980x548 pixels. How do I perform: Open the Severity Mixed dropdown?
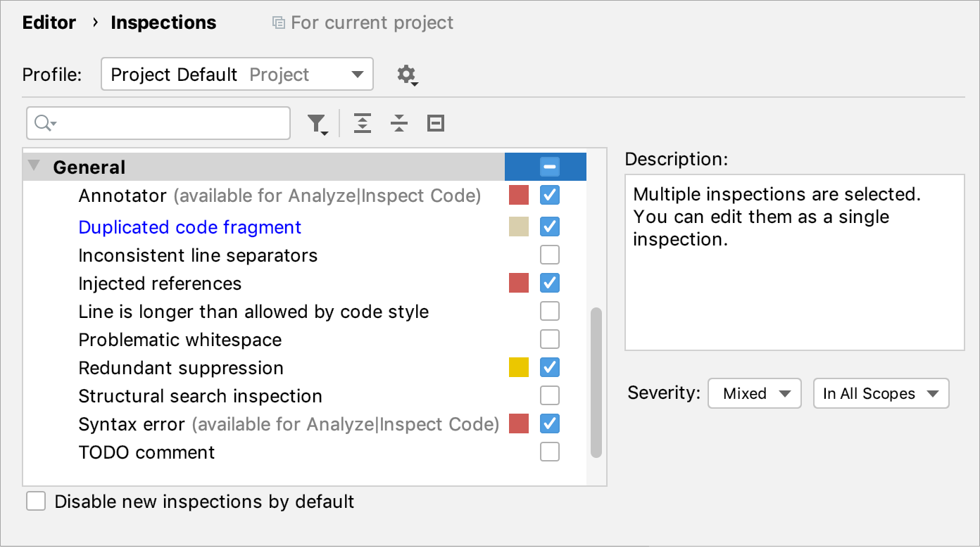(754, 393)
